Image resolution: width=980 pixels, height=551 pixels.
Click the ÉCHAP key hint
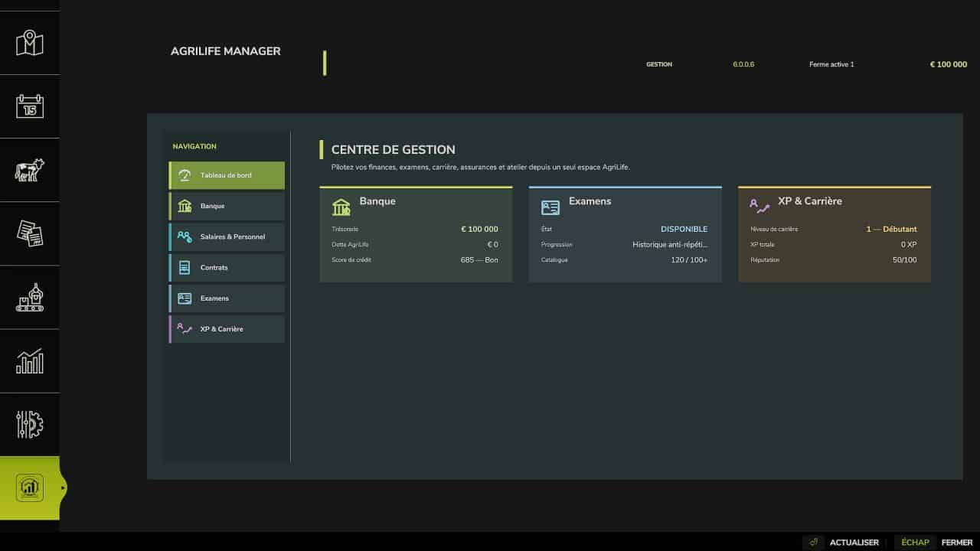click(x=915, y=543)
